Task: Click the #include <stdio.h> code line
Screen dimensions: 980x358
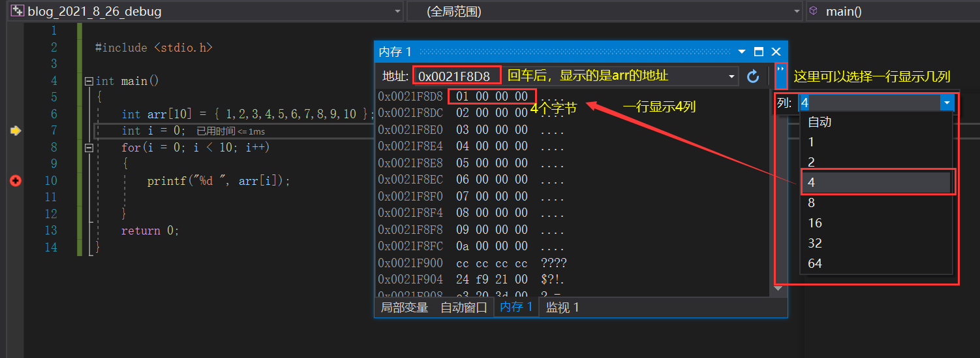Action: pos(154,48)
